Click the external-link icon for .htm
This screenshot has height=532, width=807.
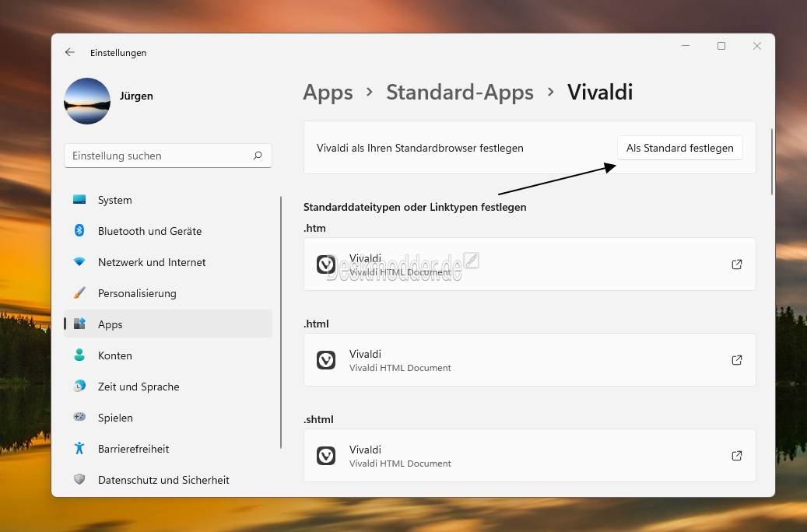737,264
